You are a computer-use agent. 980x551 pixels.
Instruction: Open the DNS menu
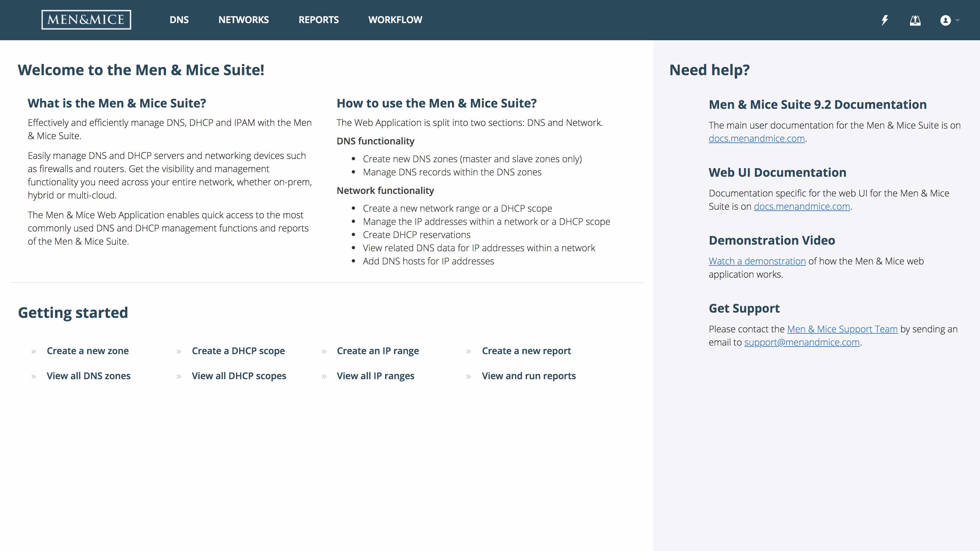pyautogui.click(x=179, y=20)
